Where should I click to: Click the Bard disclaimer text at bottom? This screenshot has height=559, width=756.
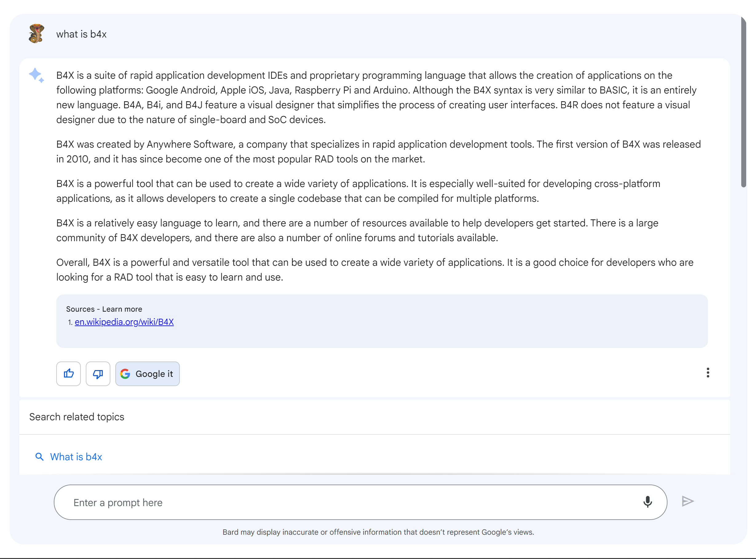(x=378, y=532)
